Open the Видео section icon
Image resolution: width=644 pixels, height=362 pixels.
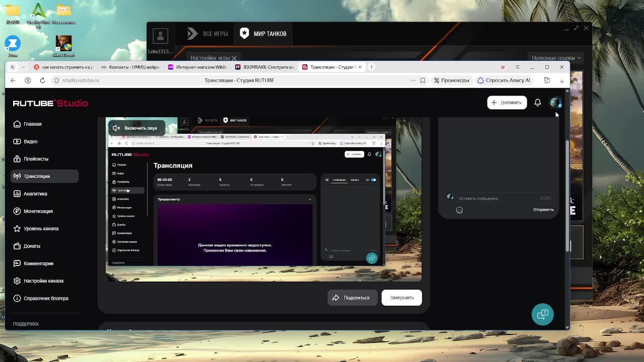coord(17,141)
